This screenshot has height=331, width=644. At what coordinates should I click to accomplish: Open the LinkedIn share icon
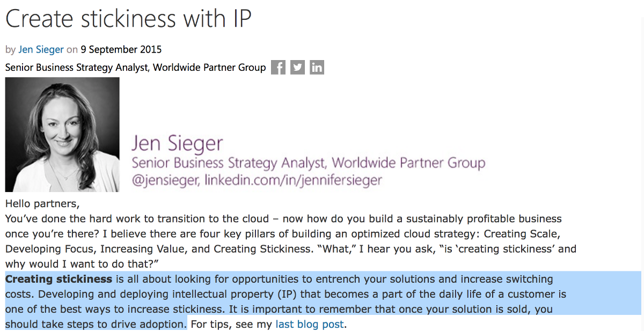(317, 68)
